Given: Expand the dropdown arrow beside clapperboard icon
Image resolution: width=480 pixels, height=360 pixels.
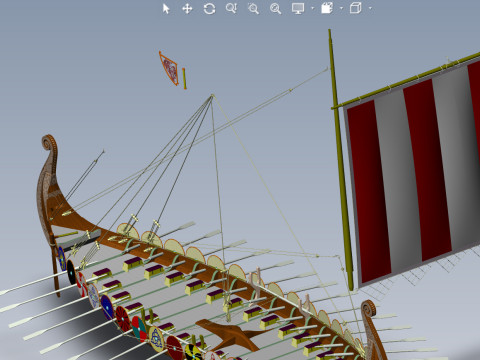Looking at the screenshot, I should [341, 8].
